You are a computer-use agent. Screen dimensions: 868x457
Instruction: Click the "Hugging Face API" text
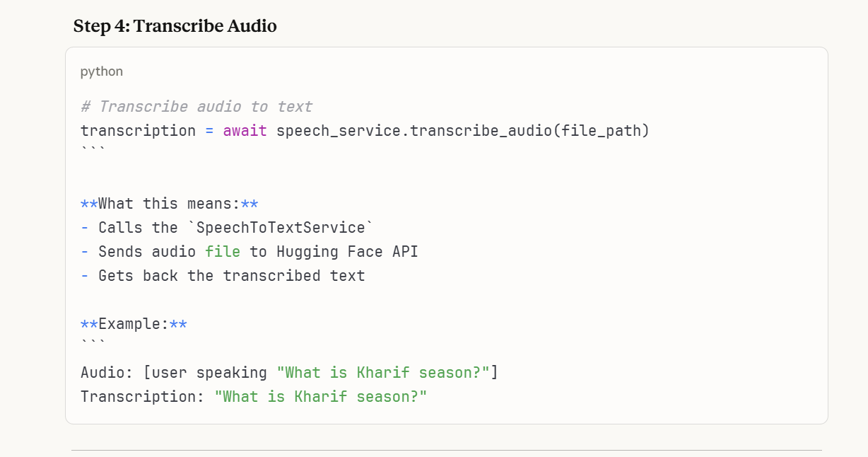coord(347,252)
